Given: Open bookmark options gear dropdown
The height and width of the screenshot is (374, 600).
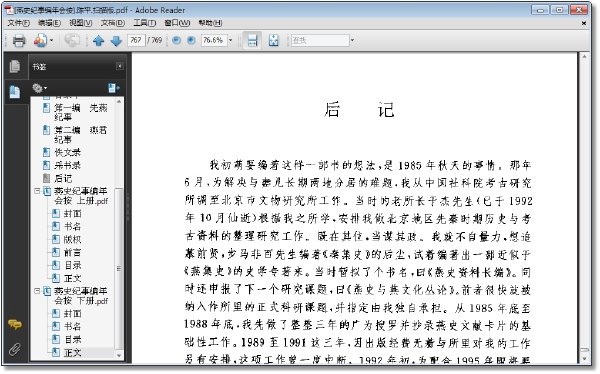Looking at the screenshot, I should point(39,88).
